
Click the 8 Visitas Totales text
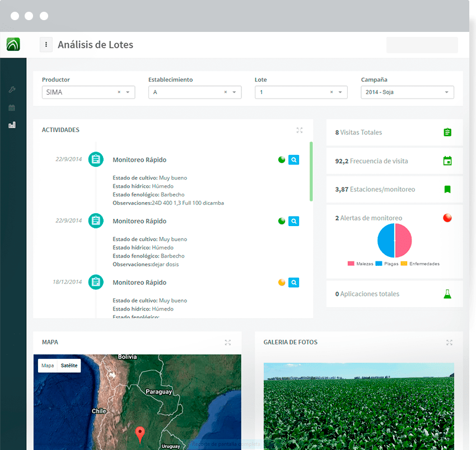point(358,132)
